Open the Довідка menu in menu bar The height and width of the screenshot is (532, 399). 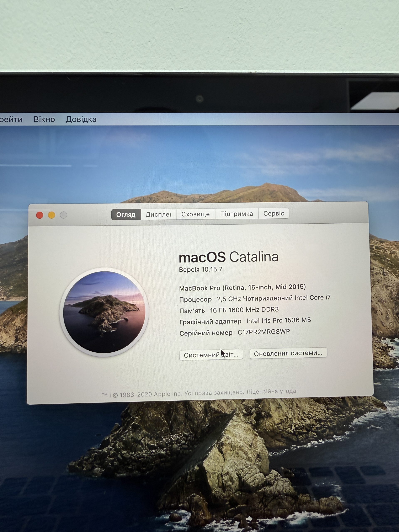tap(81, 119)
